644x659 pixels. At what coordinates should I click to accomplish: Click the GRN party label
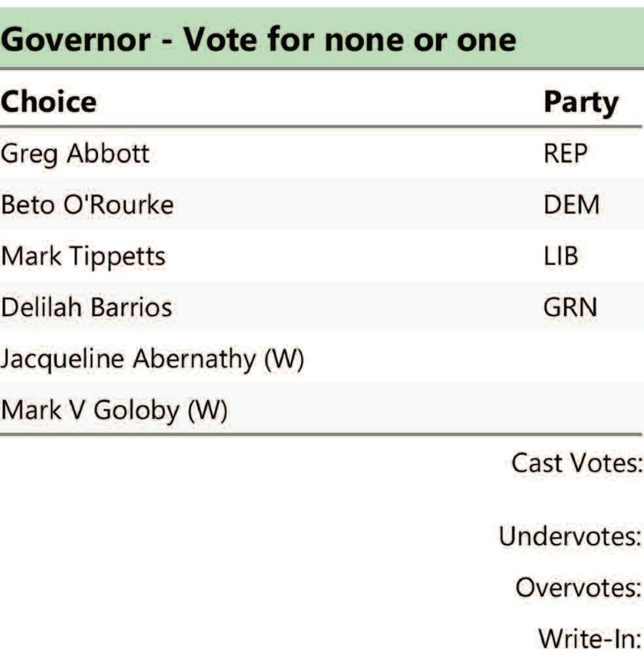[570, 307]
